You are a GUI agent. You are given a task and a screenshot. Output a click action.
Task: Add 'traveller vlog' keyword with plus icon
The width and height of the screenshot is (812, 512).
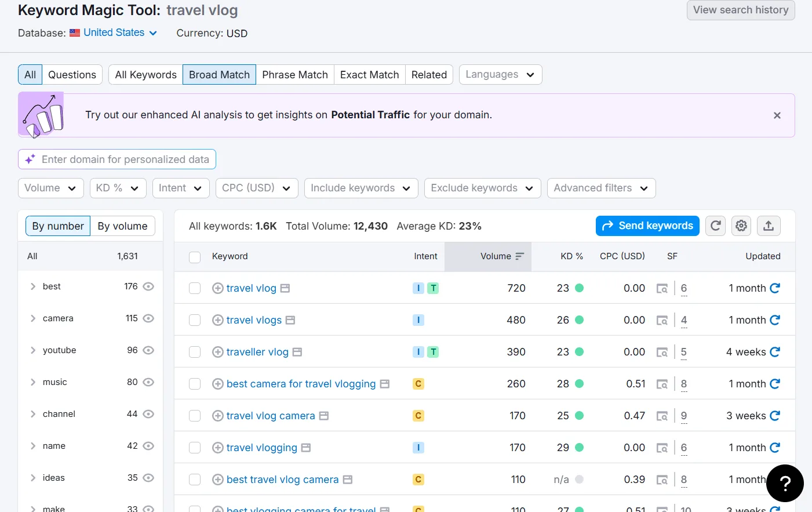click(x=218, y=352)
